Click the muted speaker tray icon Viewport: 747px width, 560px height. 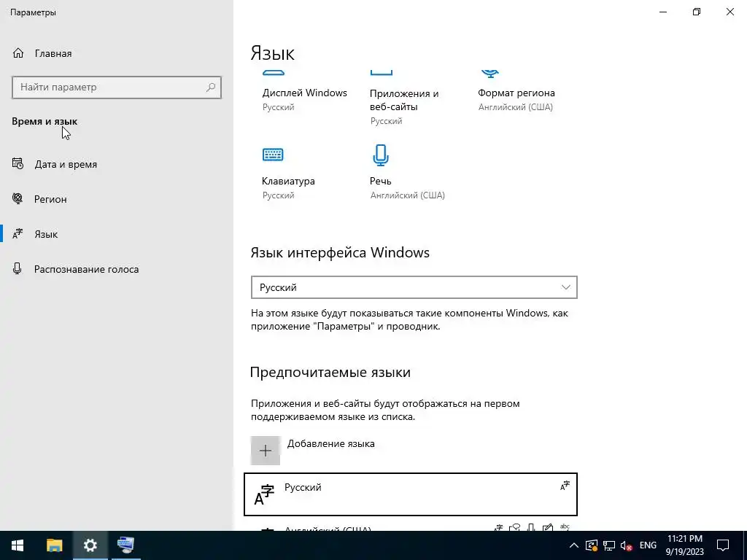click(x=626, y=545)
